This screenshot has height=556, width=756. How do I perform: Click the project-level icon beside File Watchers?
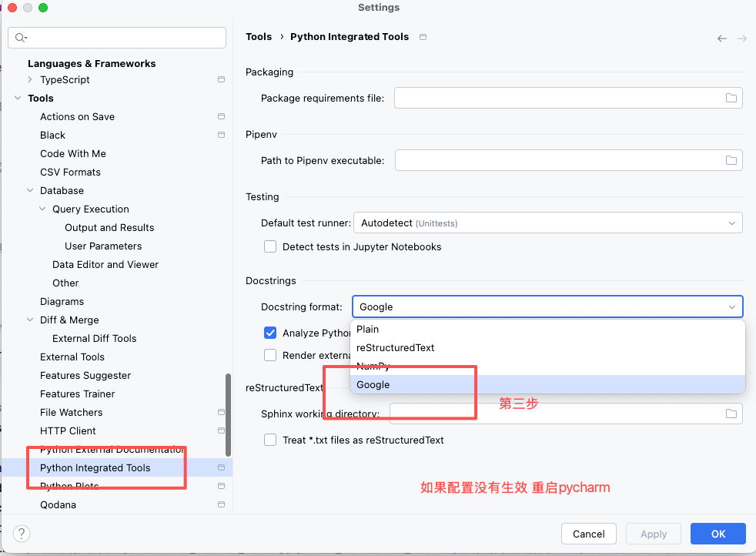click(x=221, y=412)
